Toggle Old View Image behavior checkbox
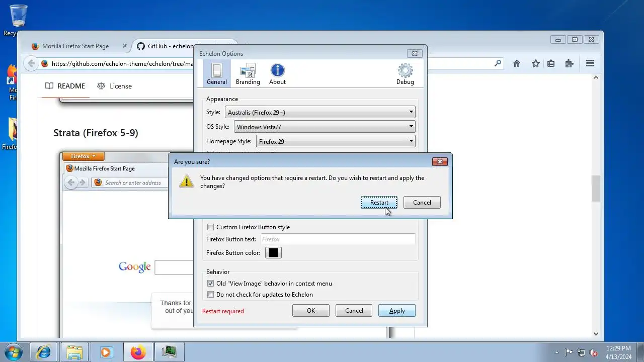 tap(211, 284)
